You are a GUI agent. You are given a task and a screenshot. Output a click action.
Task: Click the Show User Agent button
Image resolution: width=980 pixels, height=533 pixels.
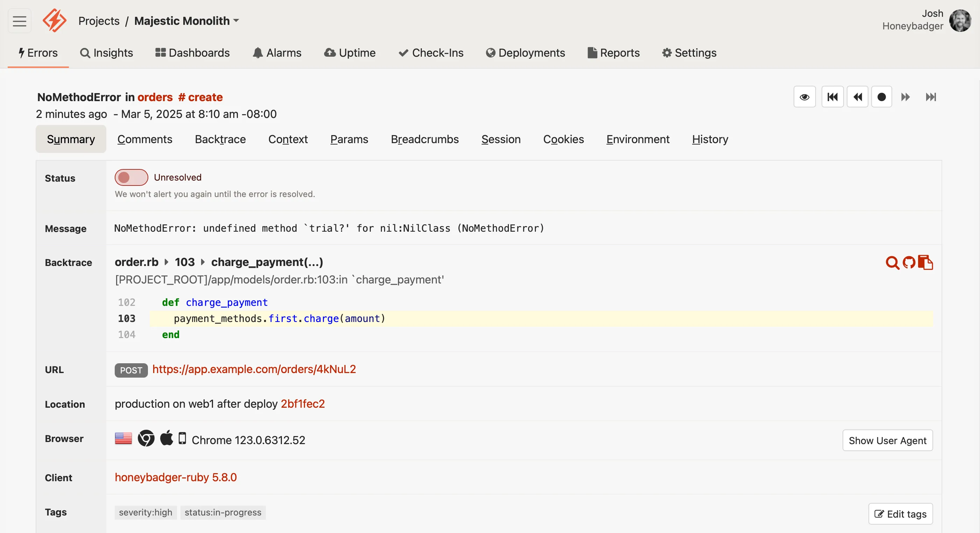[887, 441]
